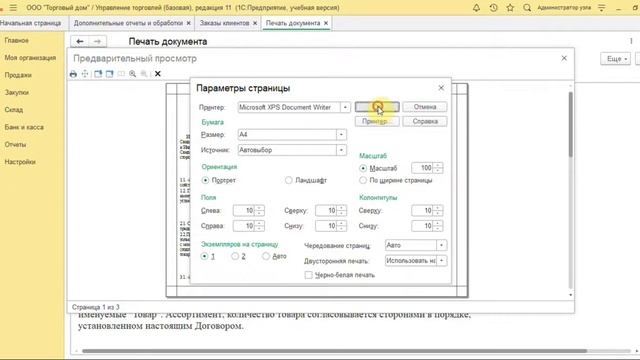640x360 pixels.
Task: Click the Справа margin value field
Action: 244,226
